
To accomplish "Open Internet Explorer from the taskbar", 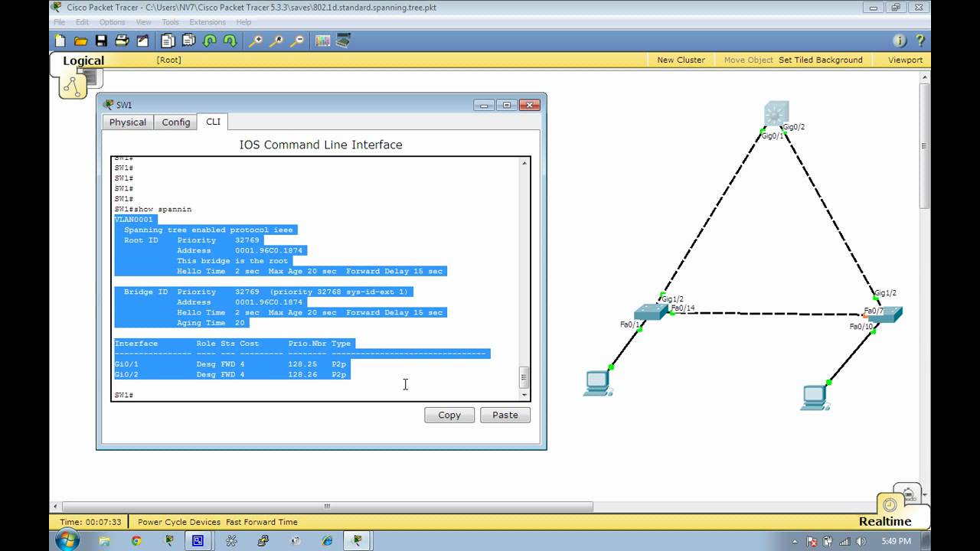I will click(328, 540).
